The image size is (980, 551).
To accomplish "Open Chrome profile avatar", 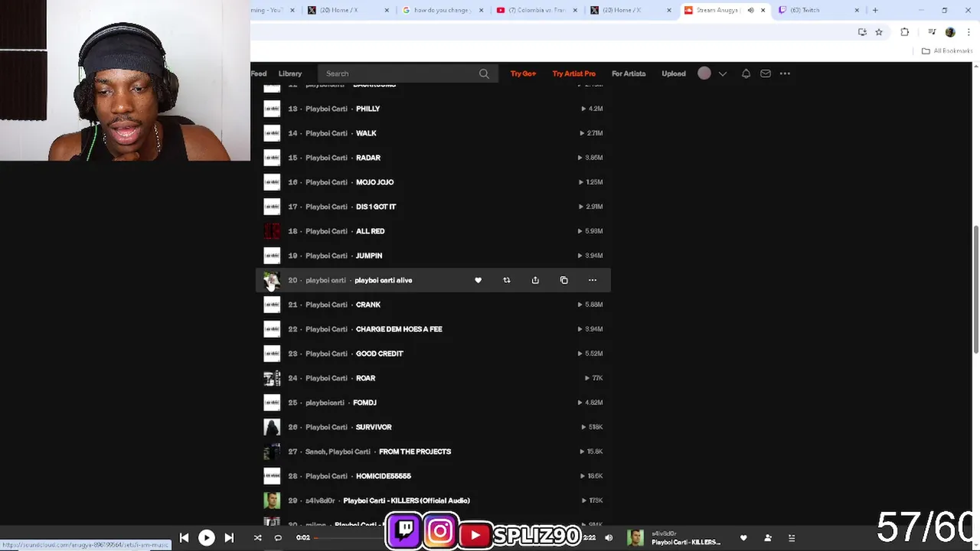I will pyautogui.click(x=950, y=32).
